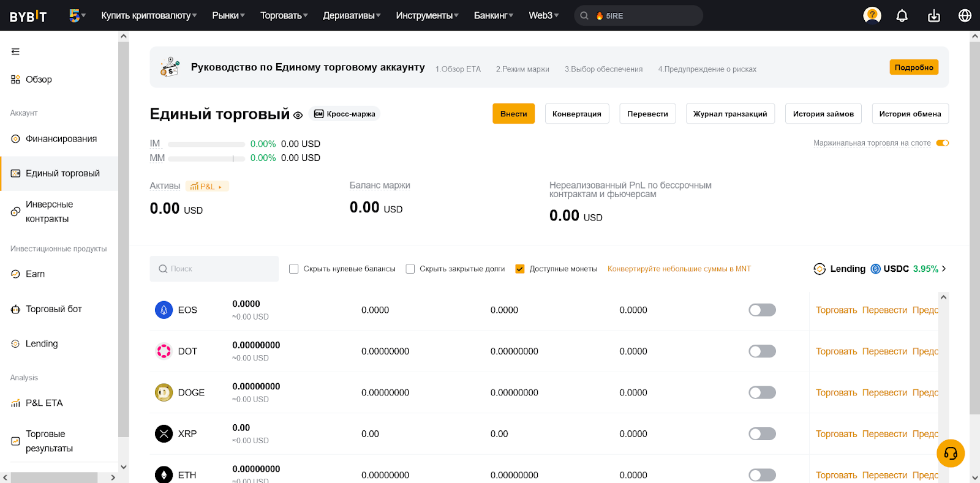Toggle spot margin trading switch
This screenshot has width=980, height=483.
tap(943, 143)
